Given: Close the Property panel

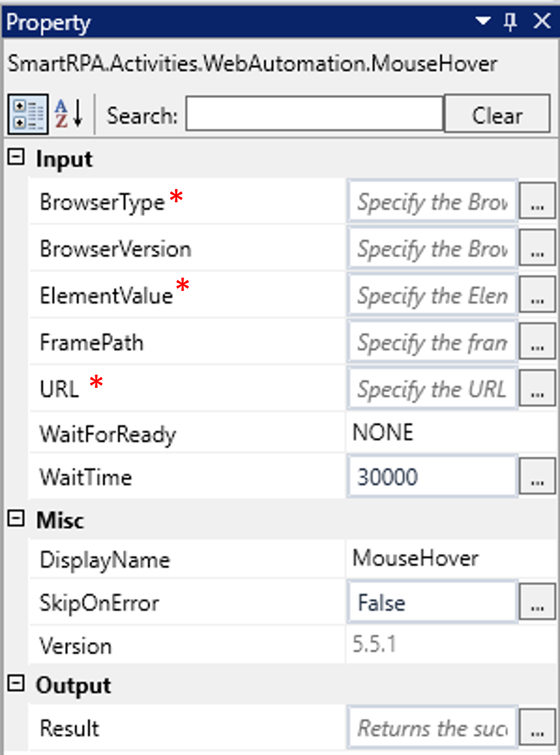Looking at the screenshot, I should coord(542,21).
